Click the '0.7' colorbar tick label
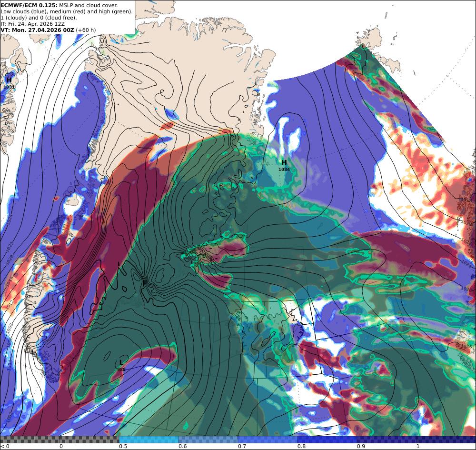The height and width of the screenshot is (450, 476). click(x=242, y=446)
